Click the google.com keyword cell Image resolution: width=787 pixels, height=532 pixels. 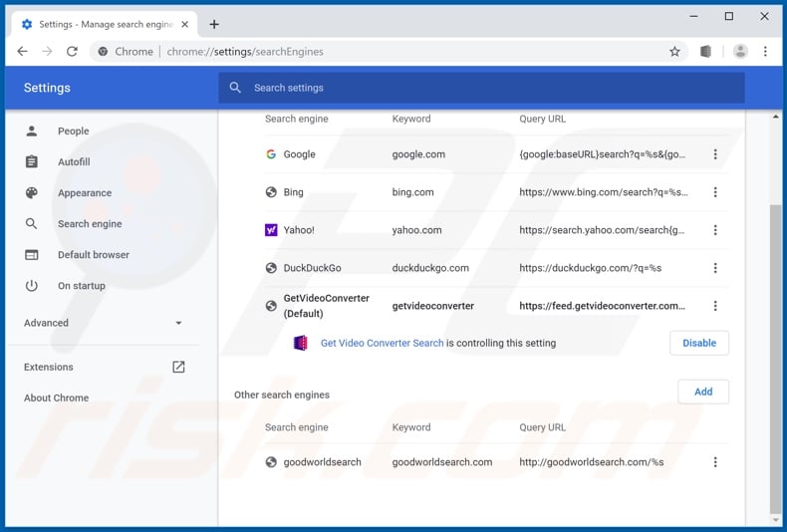[418, 154]
